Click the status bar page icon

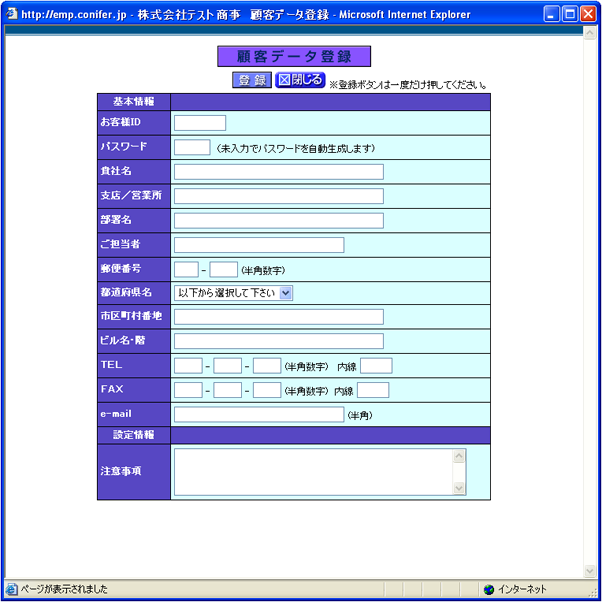(12, 589)
